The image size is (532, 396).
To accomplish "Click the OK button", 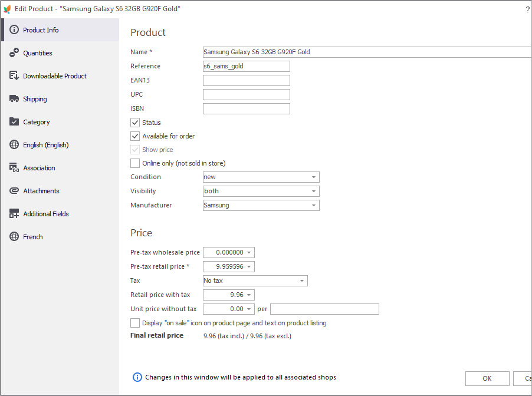I will click(x=487, y=378).
